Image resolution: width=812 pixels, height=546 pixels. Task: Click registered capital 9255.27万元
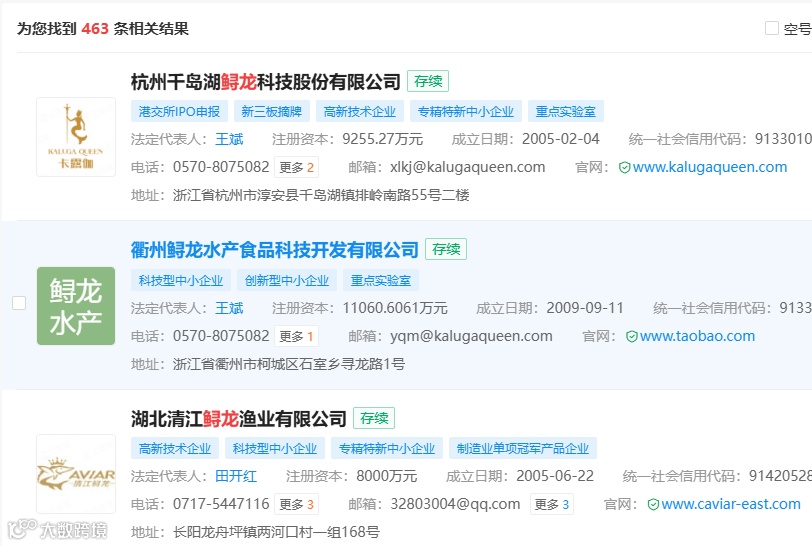click(x=383, y=139)
